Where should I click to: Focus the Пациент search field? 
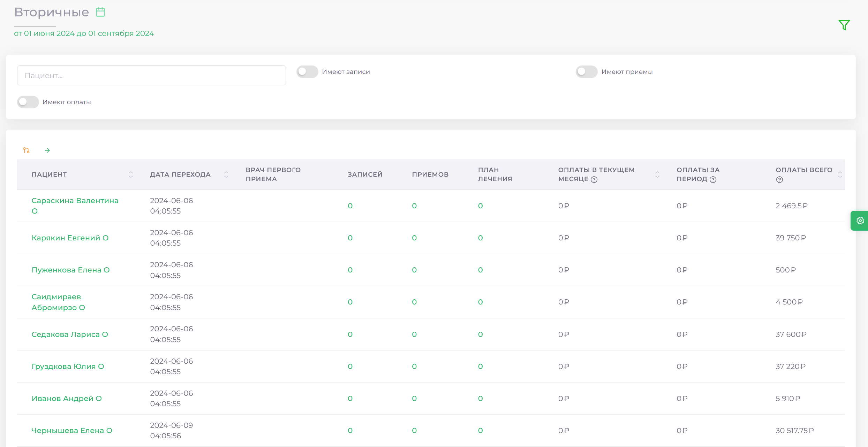click(151, 75)
